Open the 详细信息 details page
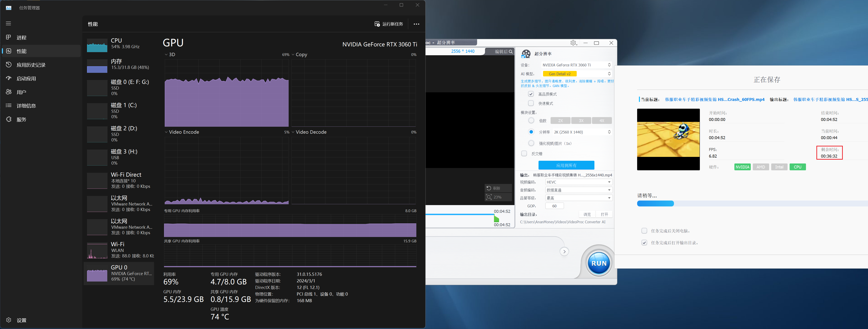This screenshot has width=868, height=329. click(41, 105)
